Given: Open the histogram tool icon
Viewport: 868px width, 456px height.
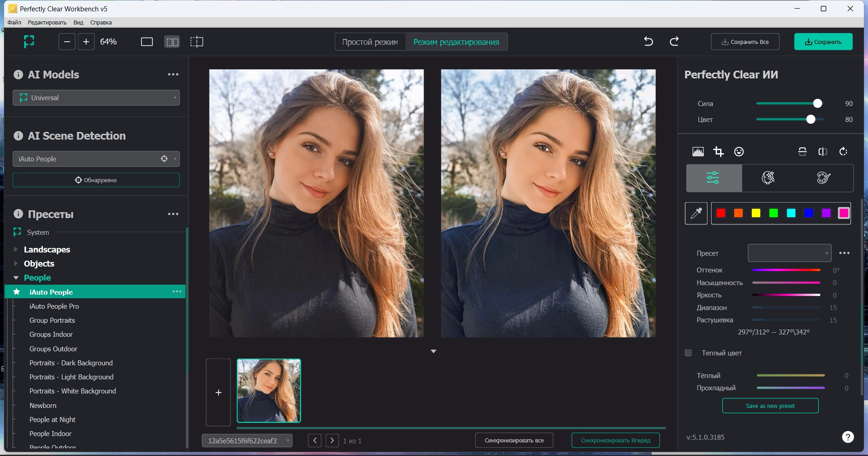Looking at the screenshot, I should (698, 151).
